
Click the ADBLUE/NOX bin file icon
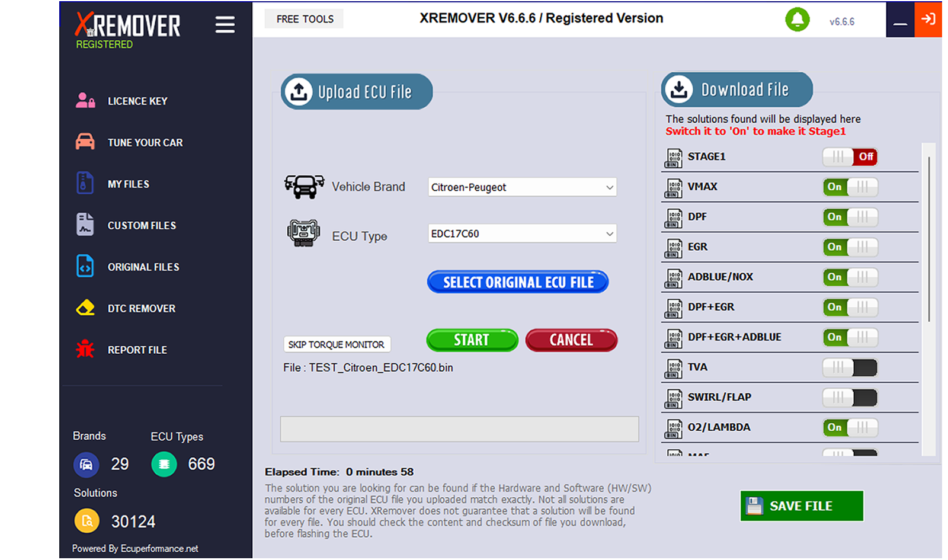[x=673, y=279]
